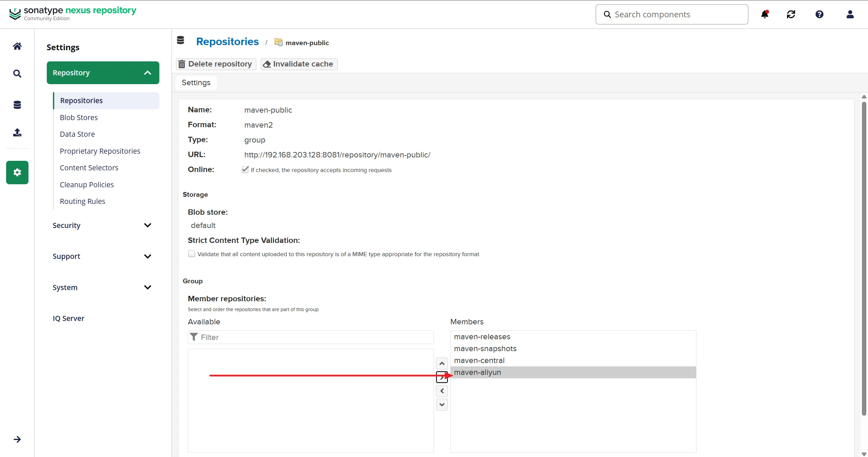
Task: Select the settings gear in left rail
Action: [17, 172]
